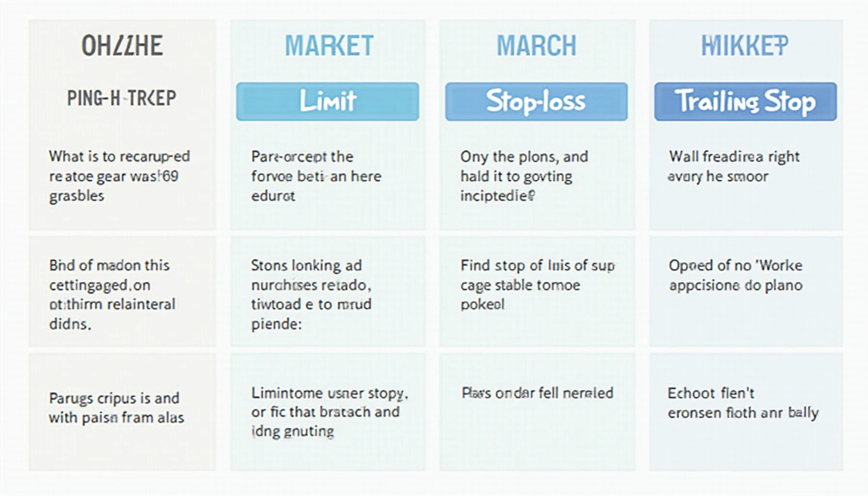Click the 'Limintome usner stopy' cell
868x496 pixels.
(328, 412)
